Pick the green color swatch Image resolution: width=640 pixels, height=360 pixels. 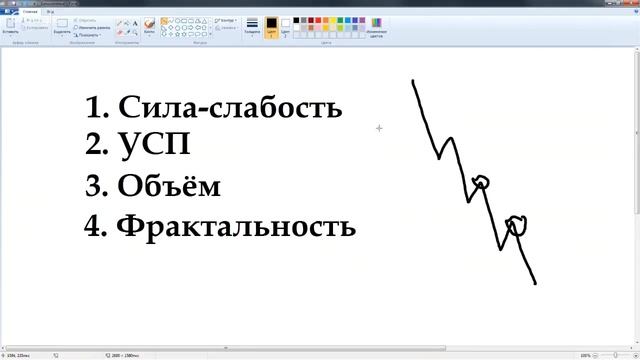[340, 20]
